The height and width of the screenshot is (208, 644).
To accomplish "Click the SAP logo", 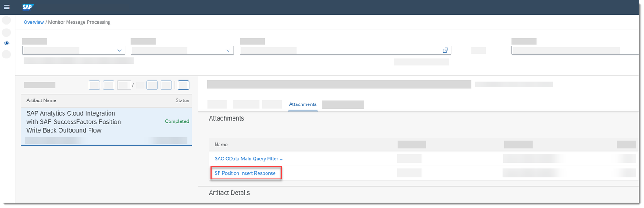I will (x=29, y=7).
